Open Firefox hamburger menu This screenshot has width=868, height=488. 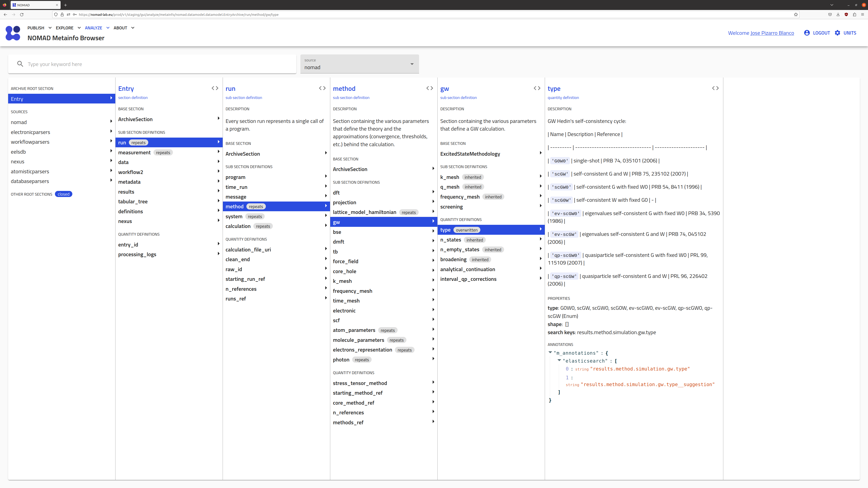(x=863, y=14)
